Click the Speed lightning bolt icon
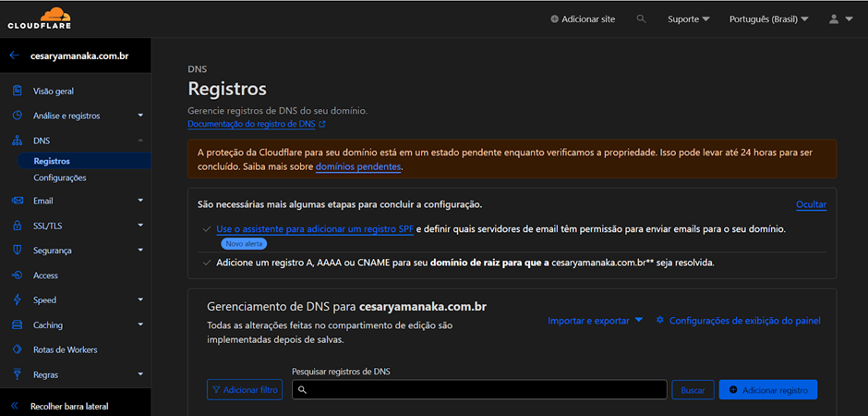 pos(18,300)
